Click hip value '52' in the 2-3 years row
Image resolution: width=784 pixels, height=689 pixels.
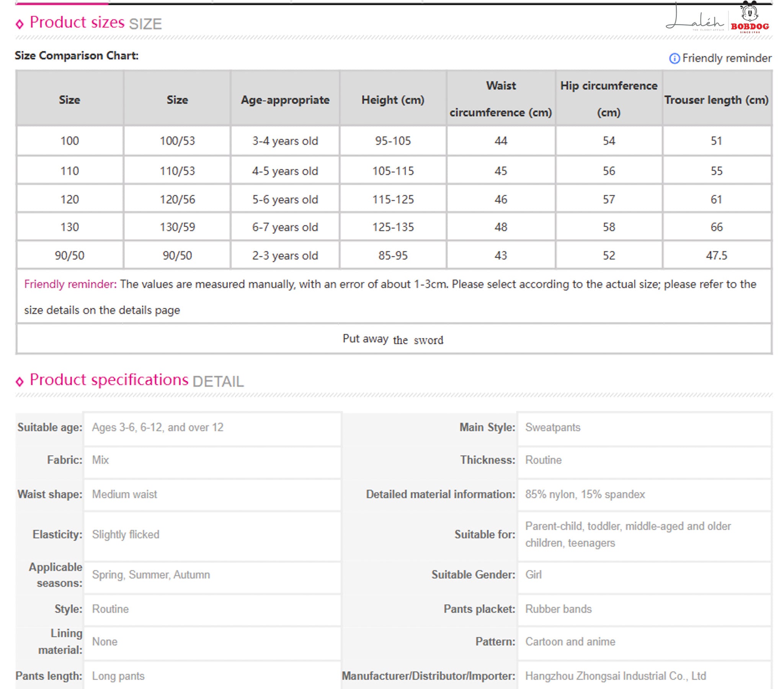609,255
